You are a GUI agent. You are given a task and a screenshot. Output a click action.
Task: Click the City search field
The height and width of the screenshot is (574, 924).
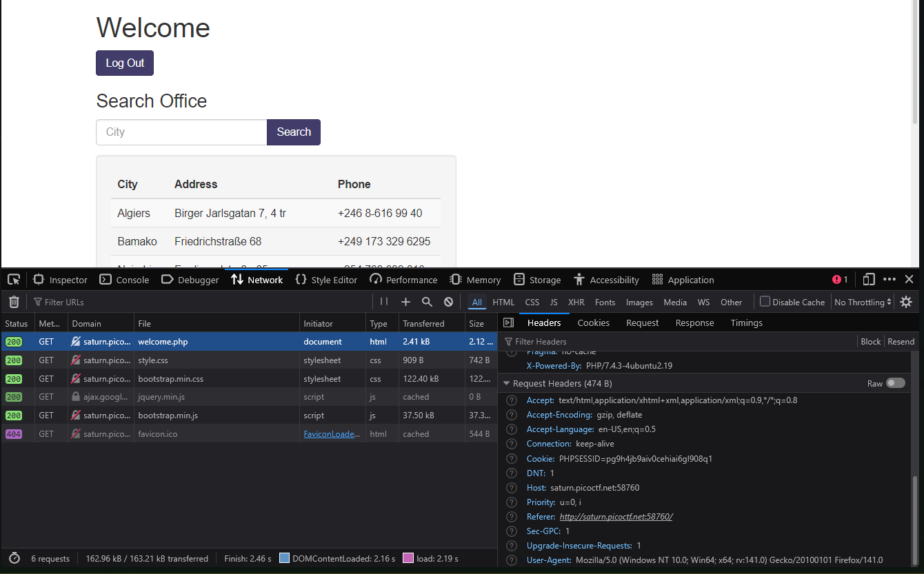[181, 132]
